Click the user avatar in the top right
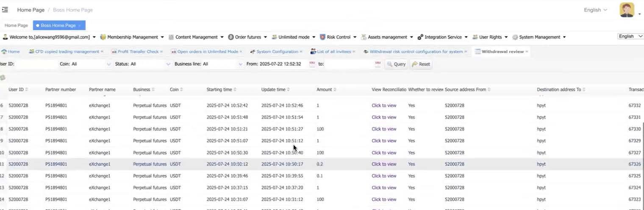This screenshot has width=644, height=210. click(x=627, y=10)
